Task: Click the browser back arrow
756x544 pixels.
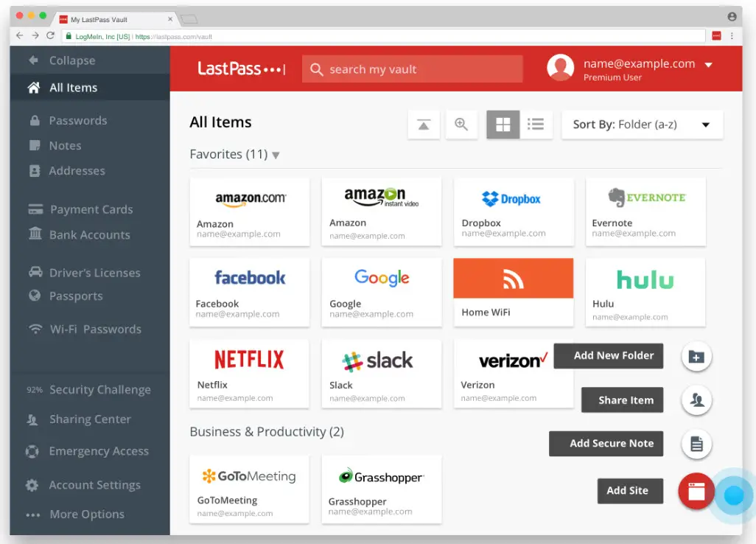Action: tap(19, 35)
